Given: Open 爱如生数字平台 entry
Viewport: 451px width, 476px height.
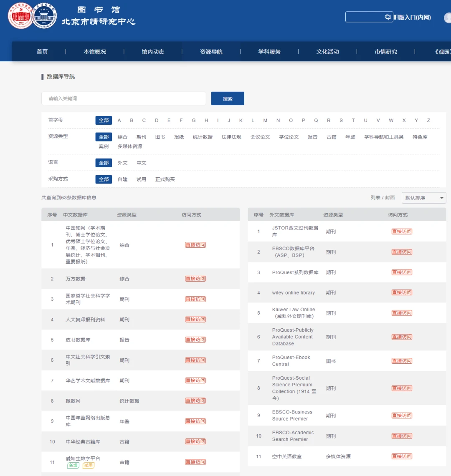Looking at the screenshot, I should pyautogui.click(x=83, y=458).
